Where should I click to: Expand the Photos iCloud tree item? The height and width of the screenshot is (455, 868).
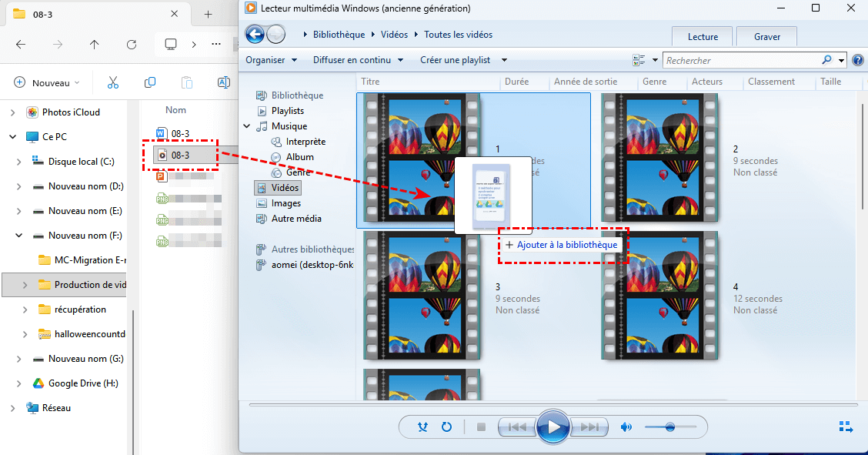coord(12,112)
